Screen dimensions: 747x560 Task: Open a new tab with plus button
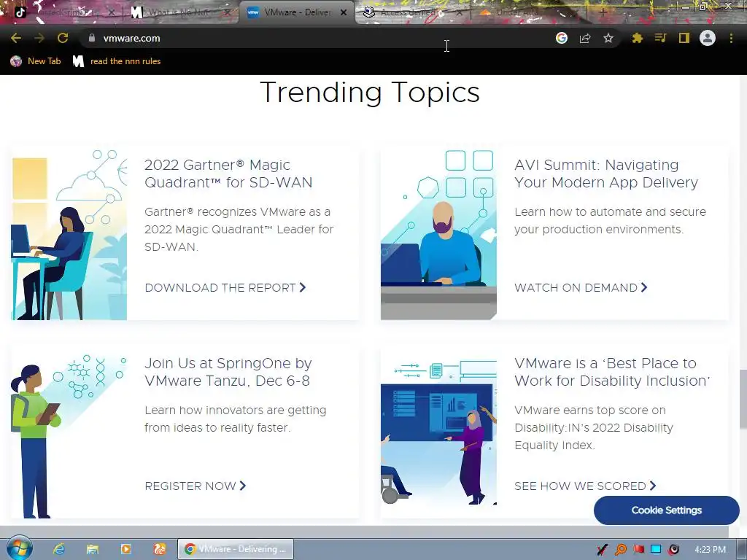pos(603,13)
